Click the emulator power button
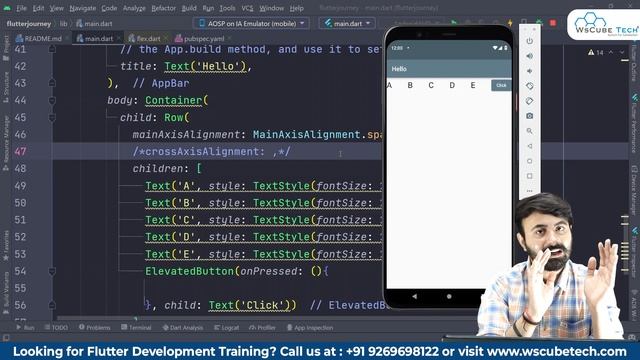 click(x=529, y=41)
